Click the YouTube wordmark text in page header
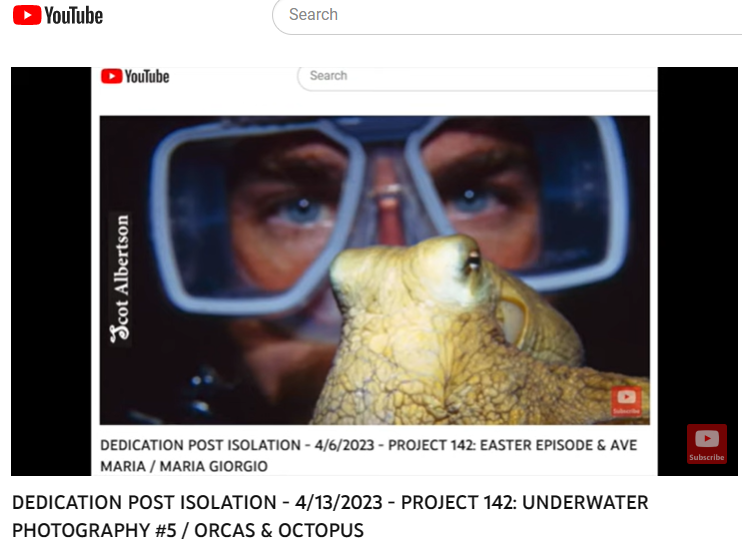This screenshot has height=549, width=742. (x=74, y=16)
